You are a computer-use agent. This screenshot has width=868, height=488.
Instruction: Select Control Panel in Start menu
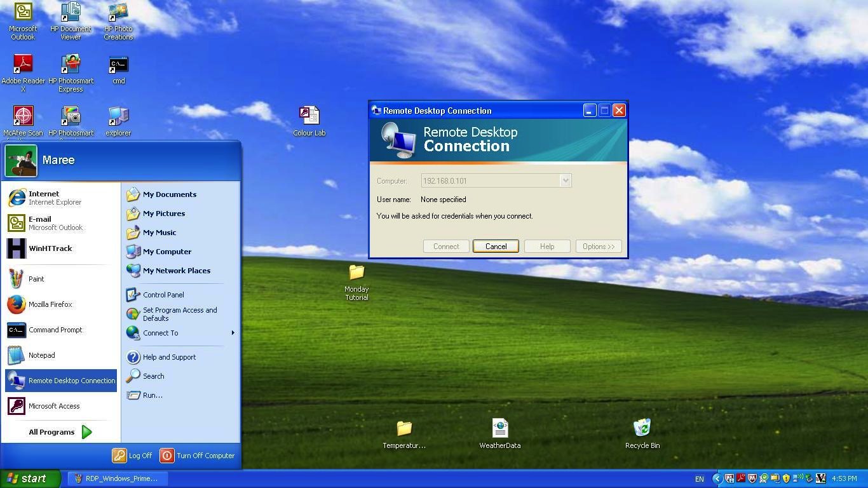(163, 295)
